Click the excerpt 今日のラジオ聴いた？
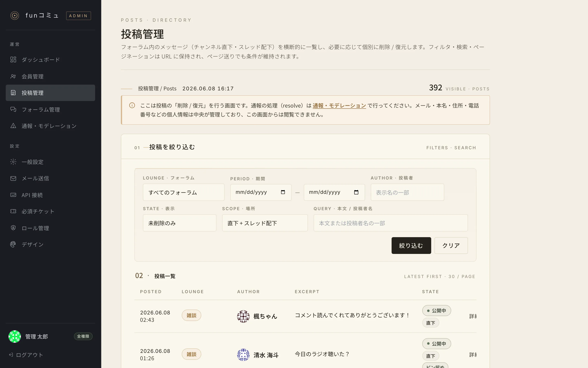Screen dimensions: 588x368 coord(322,354)
